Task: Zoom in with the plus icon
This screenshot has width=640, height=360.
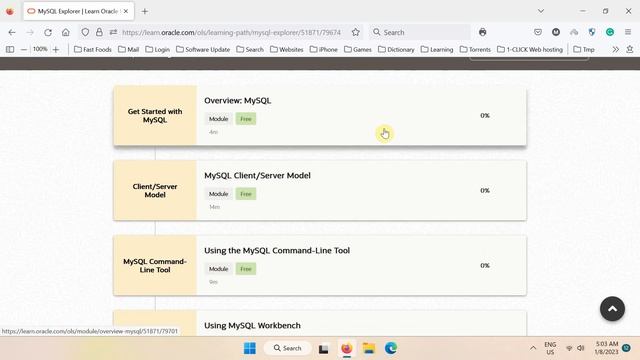Action: pos(56,49)
